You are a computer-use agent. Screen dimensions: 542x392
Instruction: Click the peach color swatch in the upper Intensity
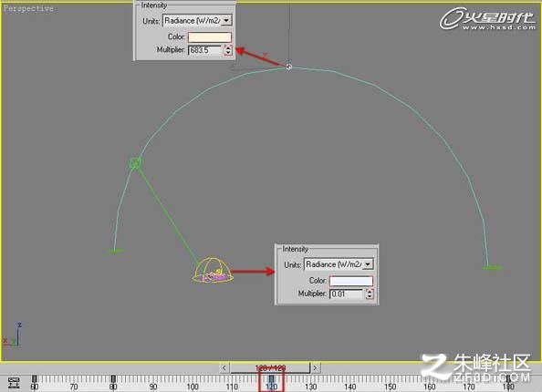click(x=210, y=36)
